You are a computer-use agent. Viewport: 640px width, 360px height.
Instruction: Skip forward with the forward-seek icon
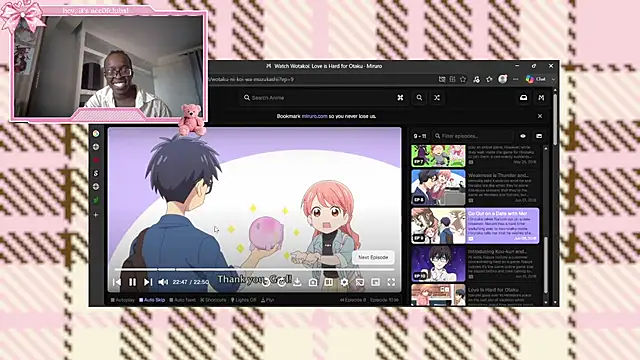(x=282, y=282)
